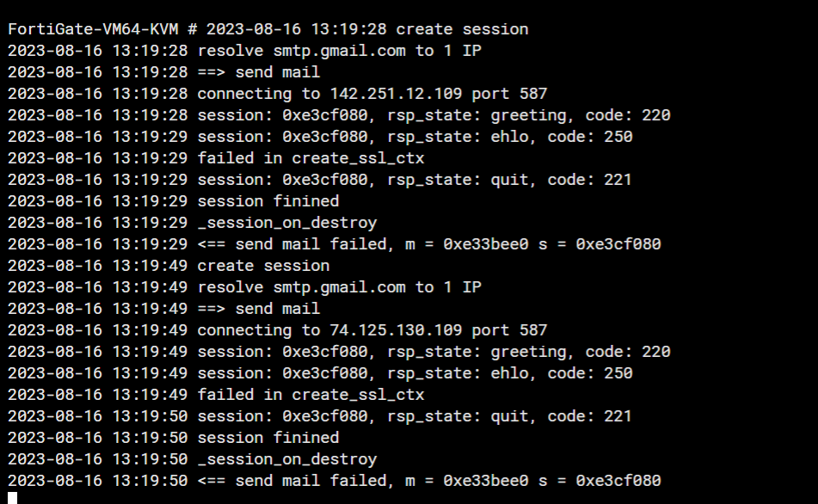Viewport: 818px width, 504px height.
Task: Click "failed in create_ssl_ctx" at 13:19:49
Action: click(x=311, y=395)
